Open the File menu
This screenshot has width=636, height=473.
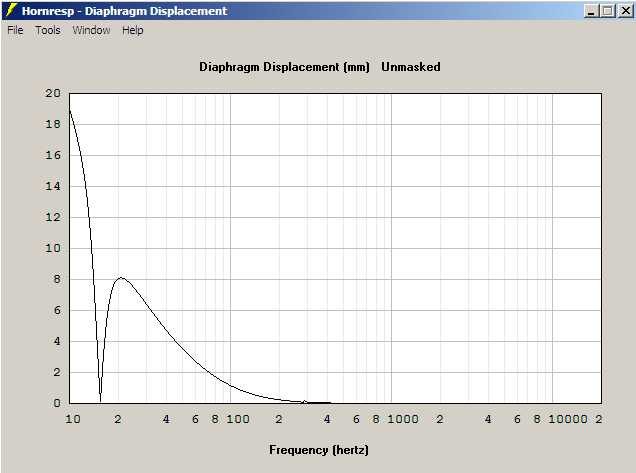pyautogui.click(x=15, y=30)
